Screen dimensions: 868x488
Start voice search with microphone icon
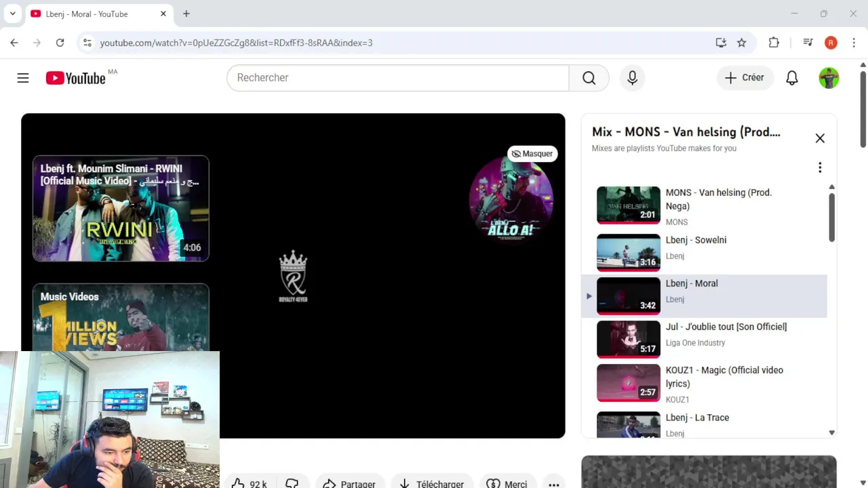[632, 78]
